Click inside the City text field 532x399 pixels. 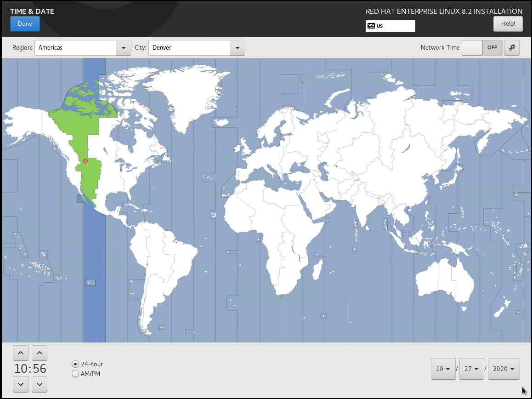189,48
